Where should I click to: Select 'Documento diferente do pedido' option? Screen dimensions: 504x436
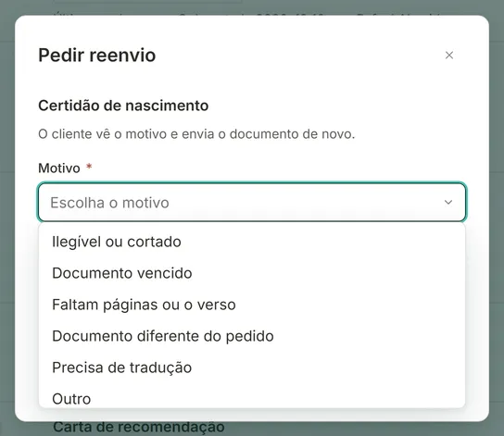[252, 336]
